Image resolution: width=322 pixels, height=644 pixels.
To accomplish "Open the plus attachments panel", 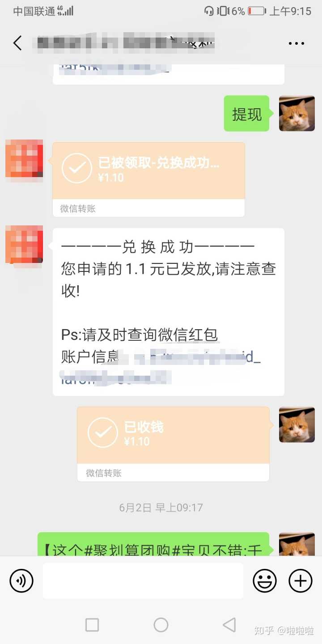I will pos(301,580).
